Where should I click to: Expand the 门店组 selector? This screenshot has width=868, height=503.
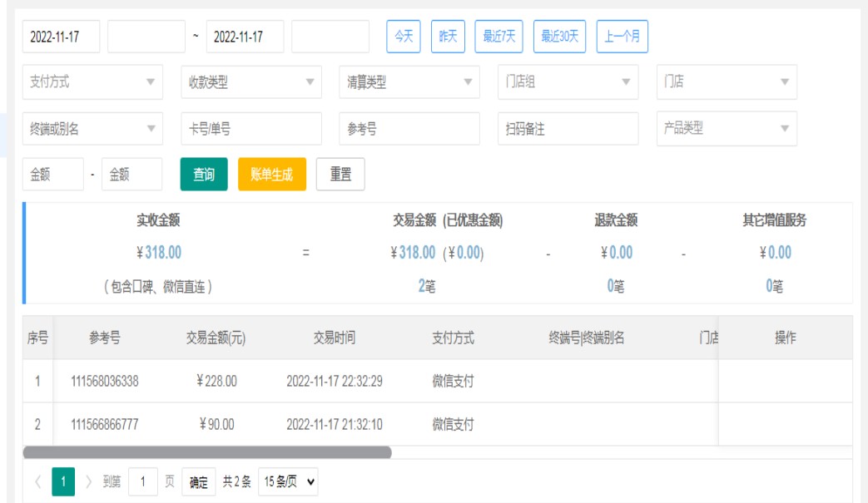[x=568, y=82]
